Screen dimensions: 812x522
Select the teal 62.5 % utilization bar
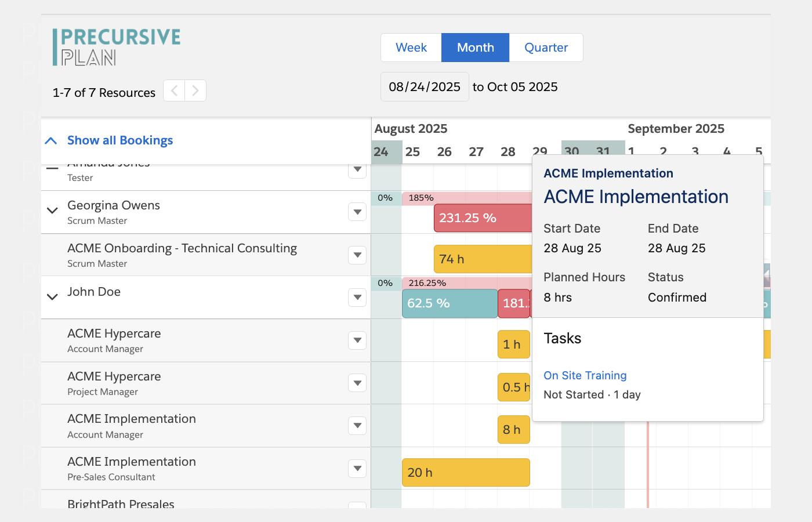pos(449,303)
